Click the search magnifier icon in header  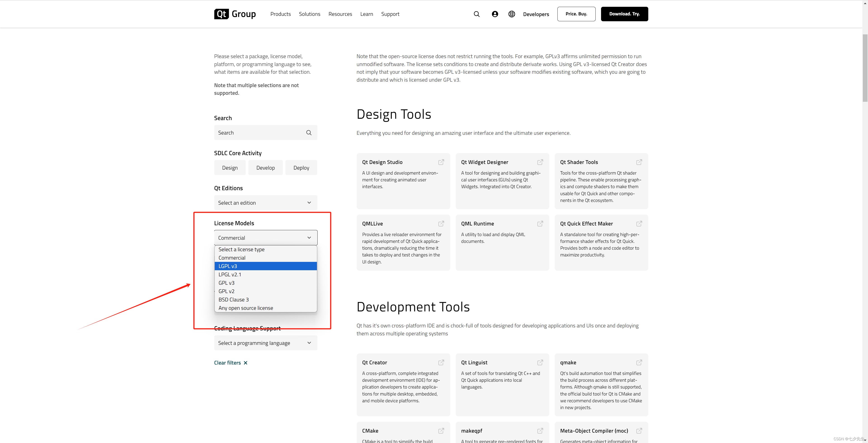476,14
